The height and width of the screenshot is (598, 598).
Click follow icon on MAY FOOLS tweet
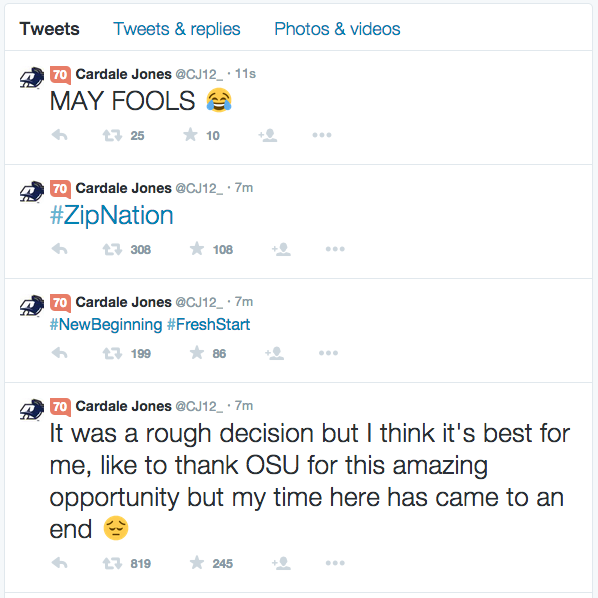click(268, 135)
